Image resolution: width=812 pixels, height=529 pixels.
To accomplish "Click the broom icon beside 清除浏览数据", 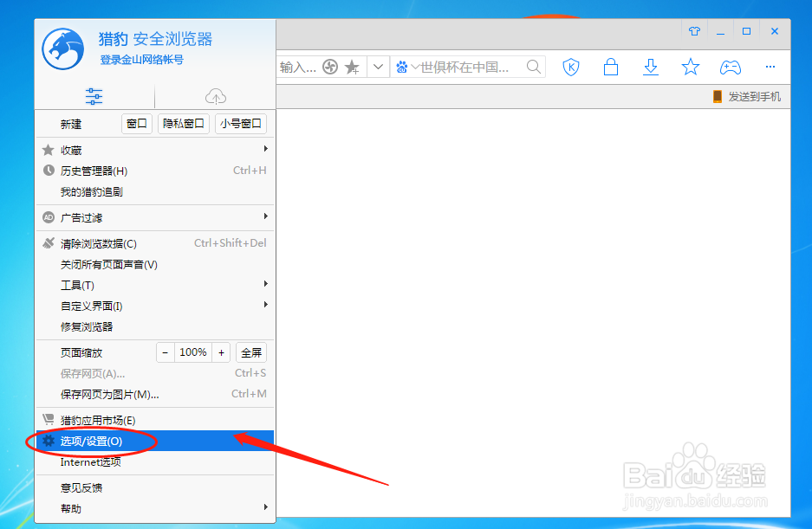I will pos(49,242).
